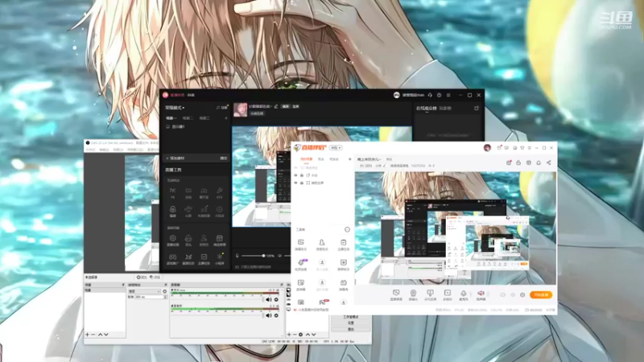The width and height of the screenshot is (644, 362).
Task: Open the mode dropdown at dark window top-left
Action: pyautogui.click(x=175, y=108)
